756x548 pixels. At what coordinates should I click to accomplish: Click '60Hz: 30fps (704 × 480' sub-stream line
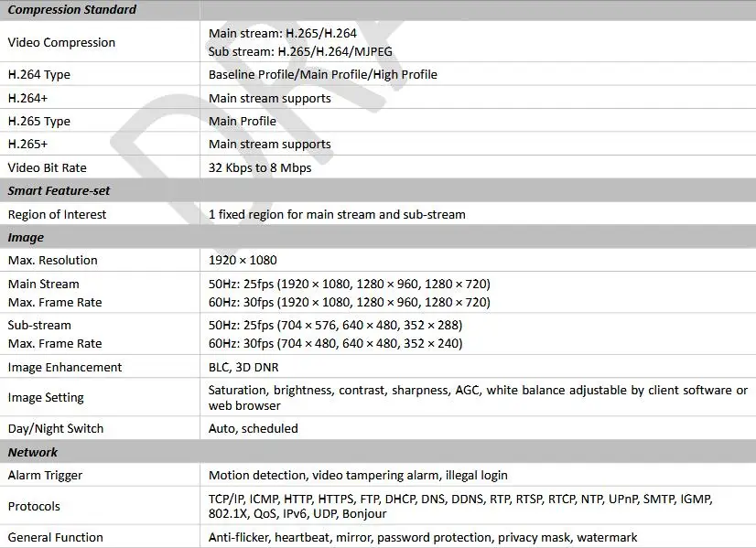pos(336,344)
